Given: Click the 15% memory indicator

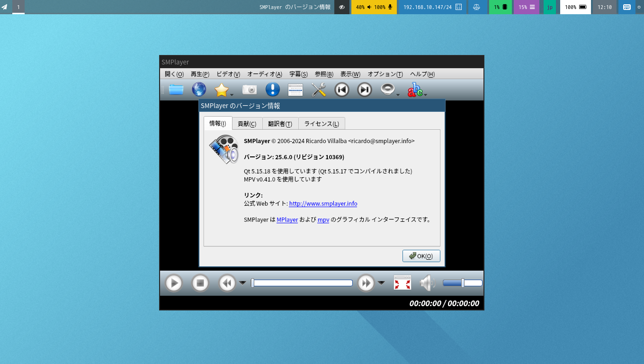Looking at the screenshot, I should pyautogui.click(x=527, y=7).
